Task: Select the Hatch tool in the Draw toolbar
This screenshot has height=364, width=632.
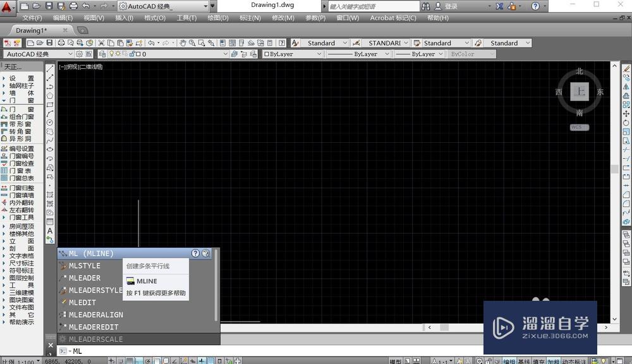Action: tap(50, 194)
